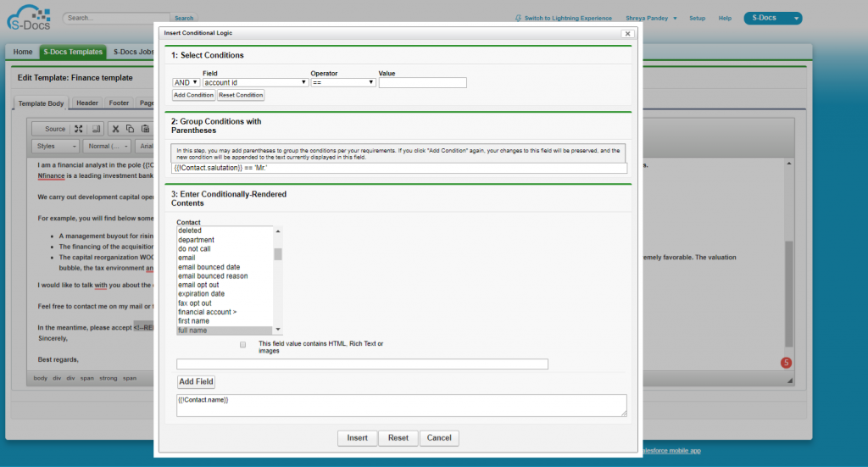This screenshot has width=868, height=467.
Task: Open the AND logic dropdown
Action: (186, 82)
